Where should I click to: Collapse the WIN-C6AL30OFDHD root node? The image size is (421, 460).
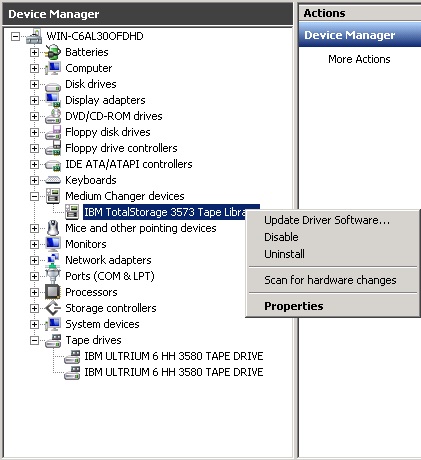tap(15, 36)
